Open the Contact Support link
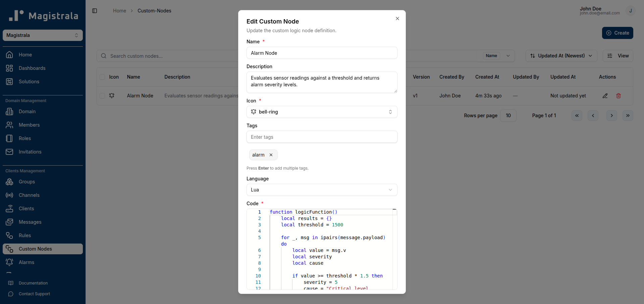The width and height of the screenshot is (644, 304). (x=34, y=294)
